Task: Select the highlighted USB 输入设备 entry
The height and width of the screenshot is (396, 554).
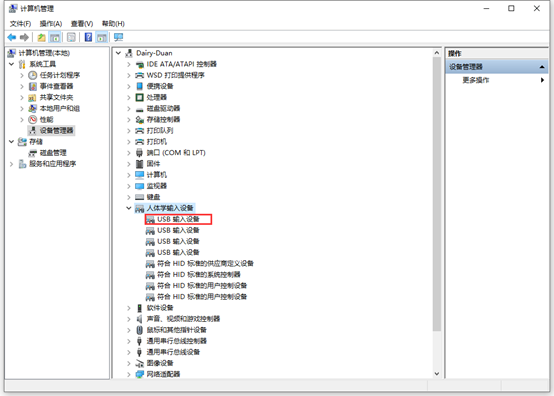Action: point(178,219)
